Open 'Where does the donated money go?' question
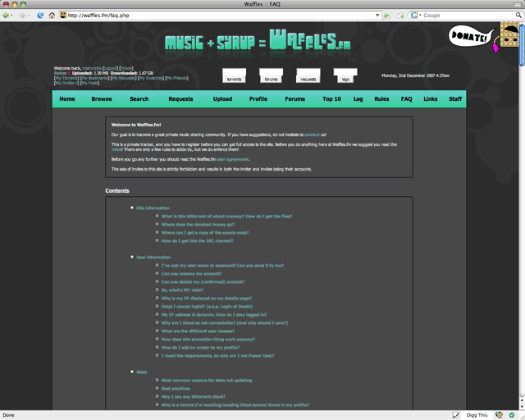Image resolution: width=525 pixels, height=420 pixels. 198,225
